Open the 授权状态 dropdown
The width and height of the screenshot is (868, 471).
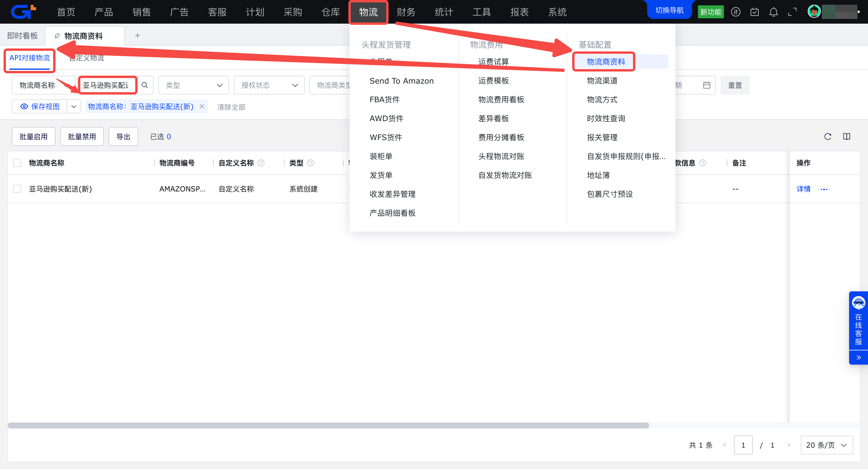pyautogui.click(x=269, y=85)
